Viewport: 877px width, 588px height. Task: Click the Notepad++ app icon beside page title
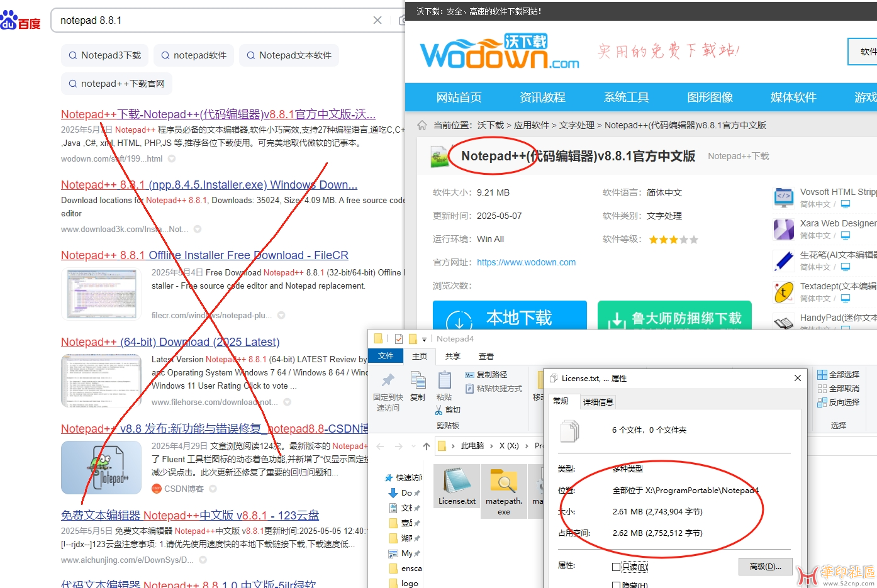point(440,157)
